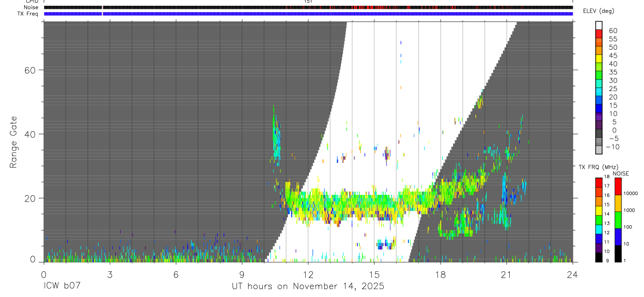This screenshot has width=644, height=297.
Task: Click the 18 tick label on the UT axis
Action: tap(440, 274)
